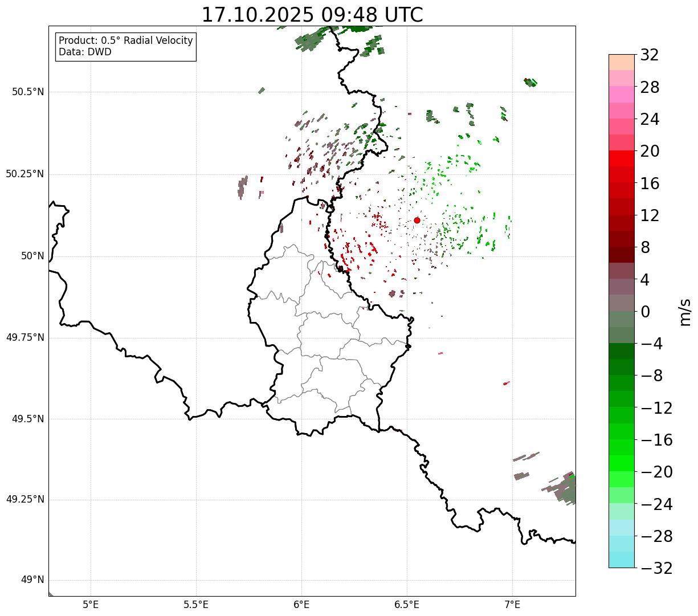Viewport: 698px width, 616px height.
Task: Click the colorbar tick label −32
Action: 656,568
